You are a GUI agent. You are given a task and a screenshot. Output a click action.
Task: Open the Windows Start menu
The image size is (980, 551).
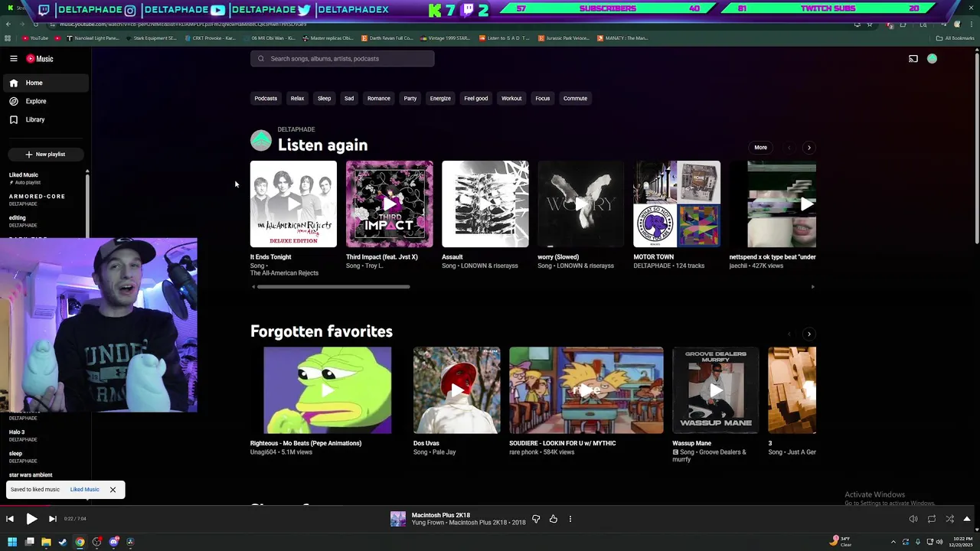11,542
